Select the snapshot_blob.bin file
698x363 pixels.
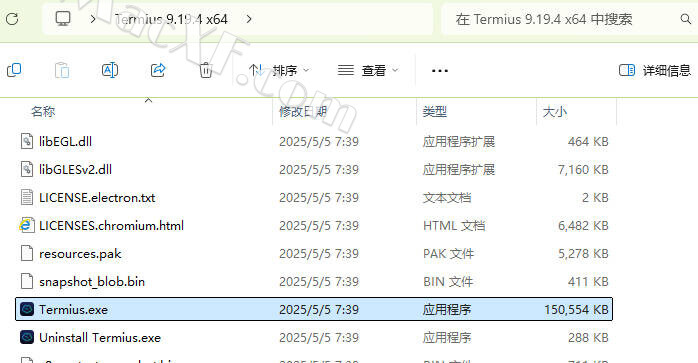tap(92, 282)
